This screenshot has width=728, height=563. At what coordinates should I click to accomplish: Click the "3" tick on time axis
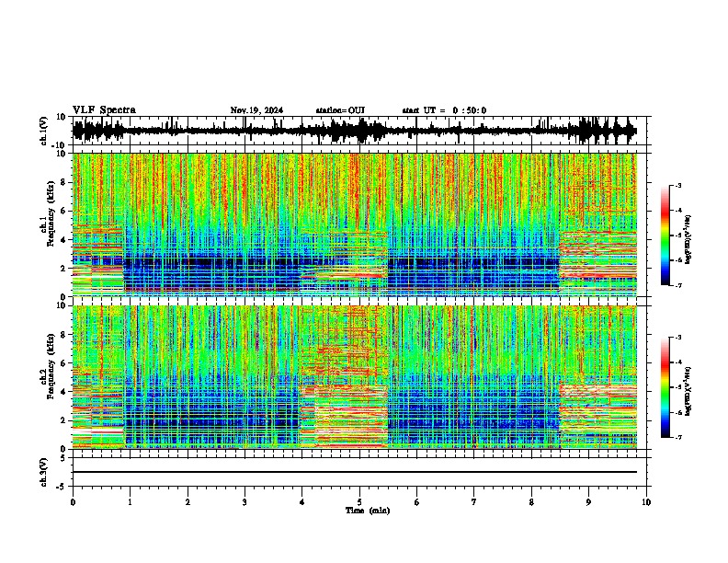[245, 502]
